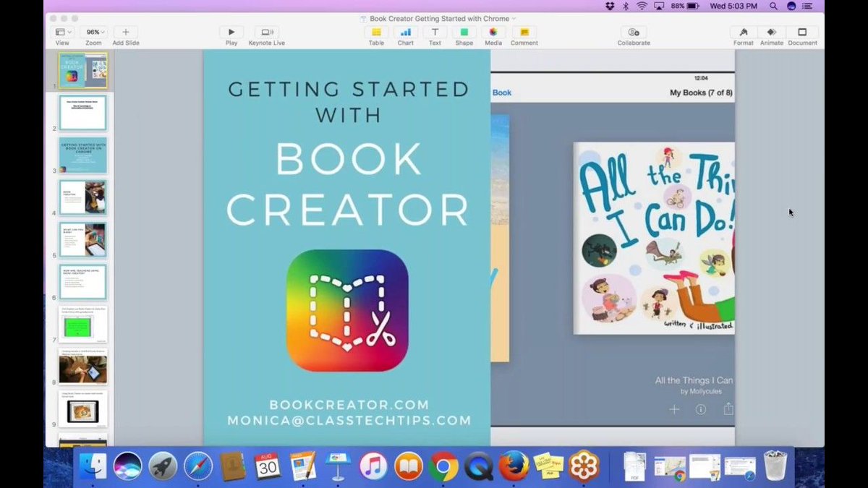Select slide 2 thumbnail
The height and width of the screenshot is (488, 868).
click(82, 113)
